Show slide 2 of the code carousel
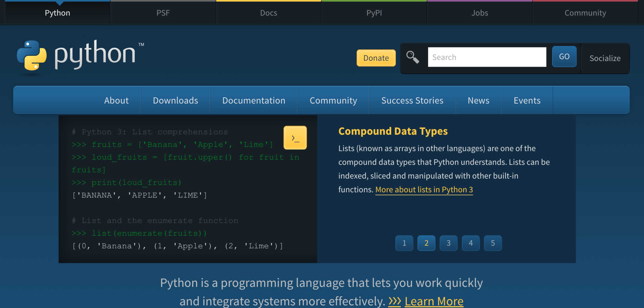This screenshot has width=644, height=308. (x=426, y=243)
